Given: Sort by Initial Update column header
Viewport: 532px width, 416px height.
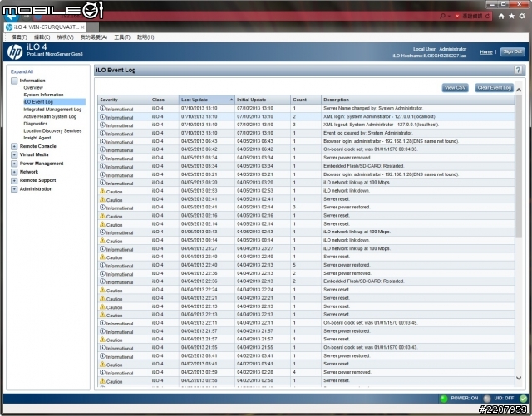Looking at the screenshot, I should (263, 100).
